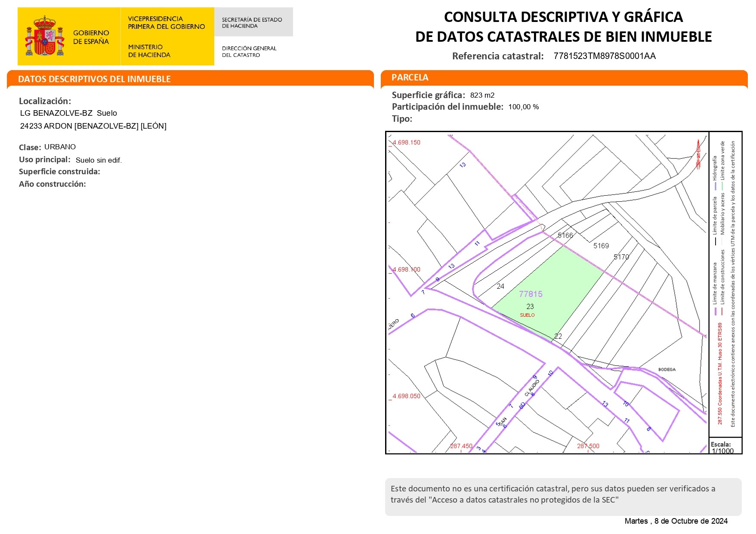The width and height of the screenshot is (756, 534).
Task: Click the Ministerio de Hacienda yellow banner
Action: click(x=167, y=37)
